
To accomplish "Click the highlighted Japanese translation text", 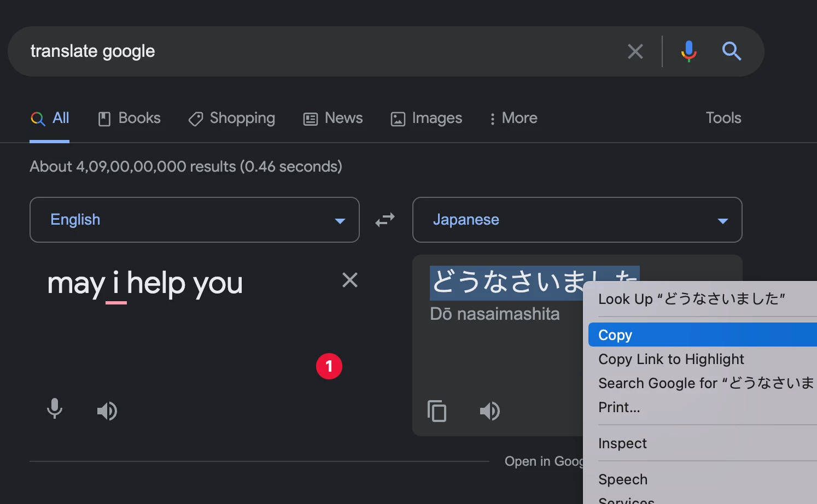I will [506, 283].
